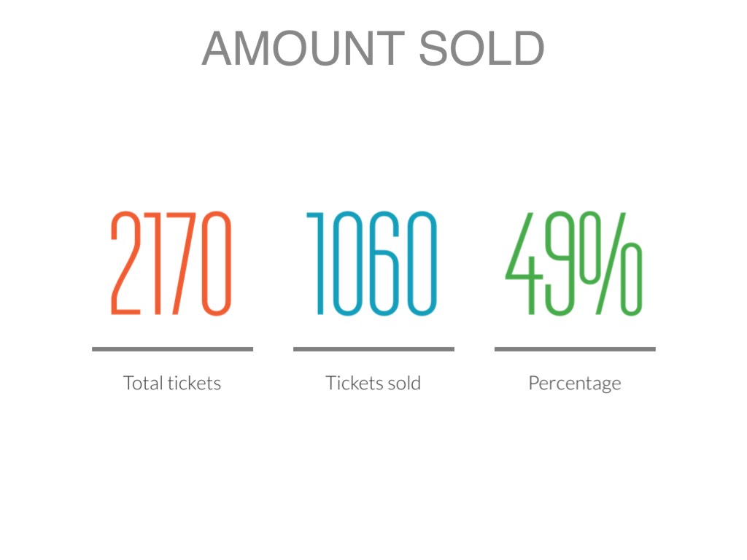Select the gray divider above Tickets sold

point(373,349)
